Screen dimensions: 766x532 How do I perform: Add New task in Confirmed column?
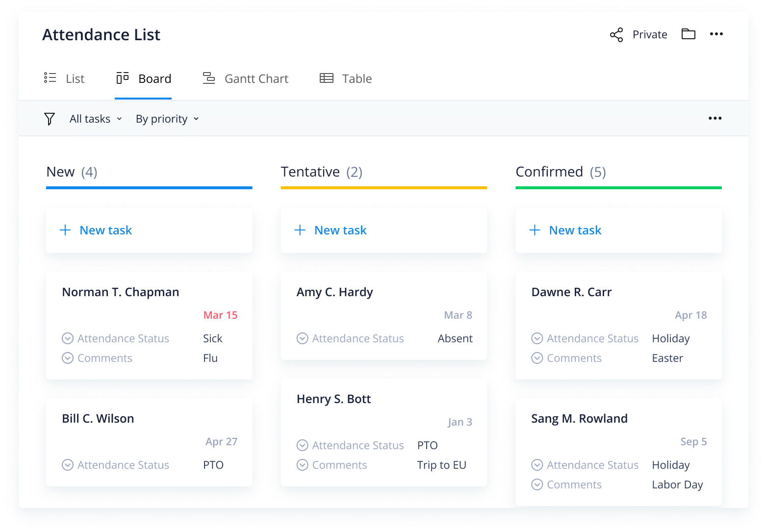(x=618, y=230)
